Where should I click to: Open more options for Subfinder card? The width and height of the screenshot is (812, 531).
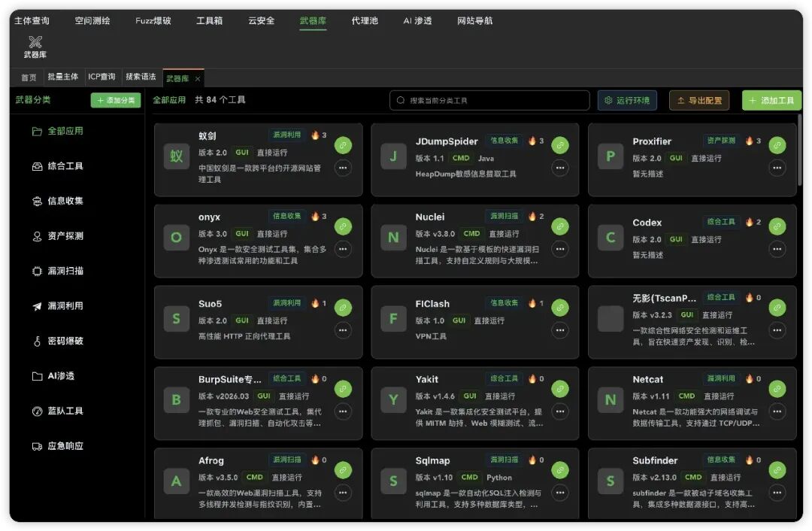point(777,493)
